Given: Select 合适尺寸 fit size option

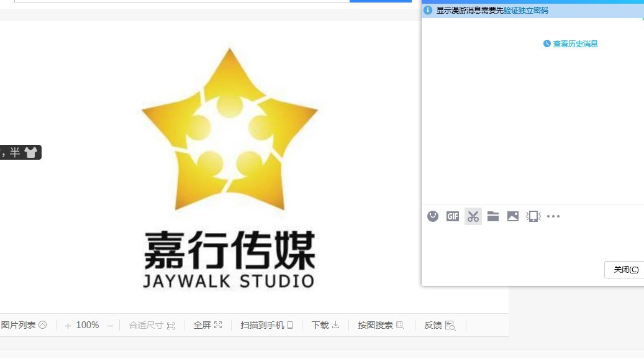Looking at the screenshot, I should tap(152, 325).
